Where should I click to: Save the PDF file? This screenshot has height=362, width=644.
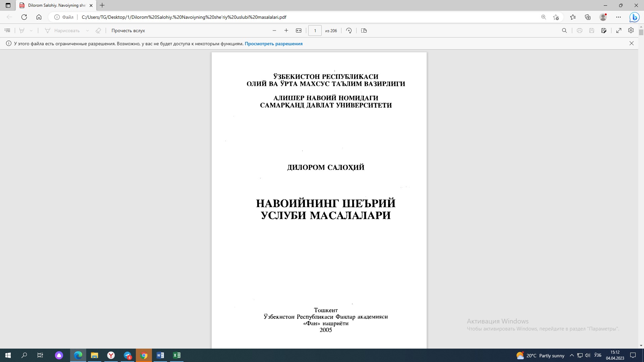point(592,30)
